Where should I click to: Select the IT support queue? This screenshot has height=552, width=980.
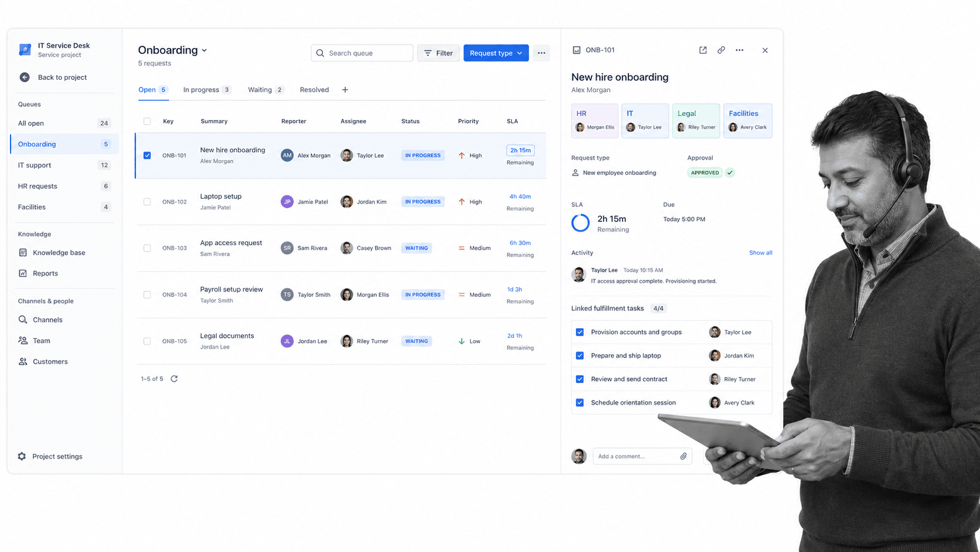coord(64,165)
